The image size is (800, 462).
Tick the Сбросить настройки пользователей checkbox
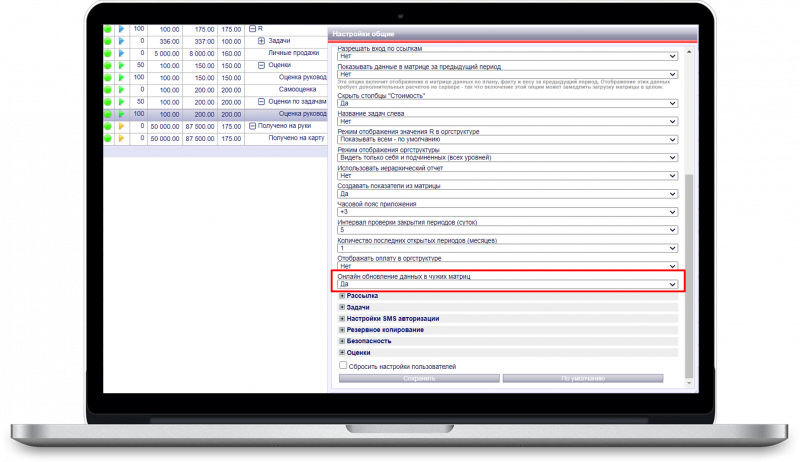point(343,365)
